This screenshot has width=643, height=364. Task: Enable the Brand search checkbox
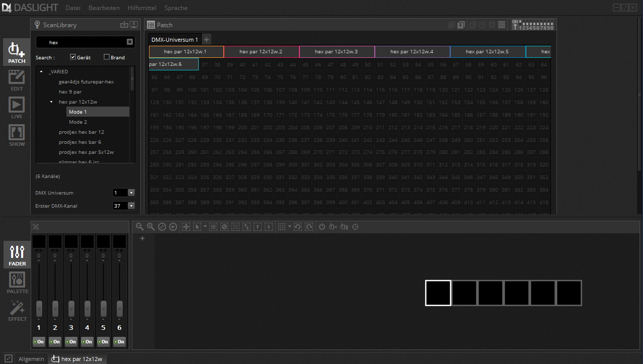click(107, 57)
